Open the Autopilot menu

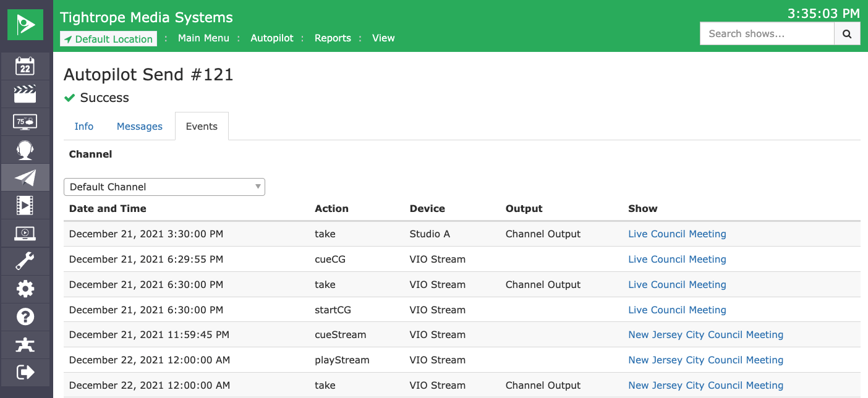[272, 38]
